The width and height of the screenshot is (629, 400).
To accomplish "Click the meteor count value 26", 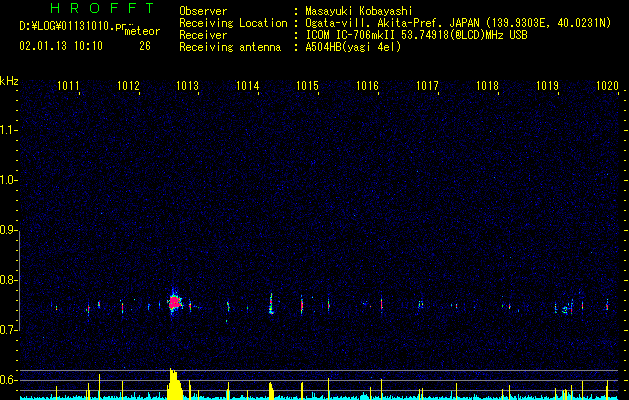I will pos(145,46).
